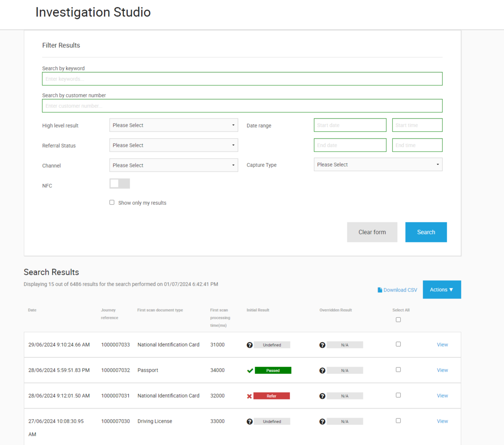
Task: Click question mark icon for journey 1000007033 initial result
Action: coord(250,345)
